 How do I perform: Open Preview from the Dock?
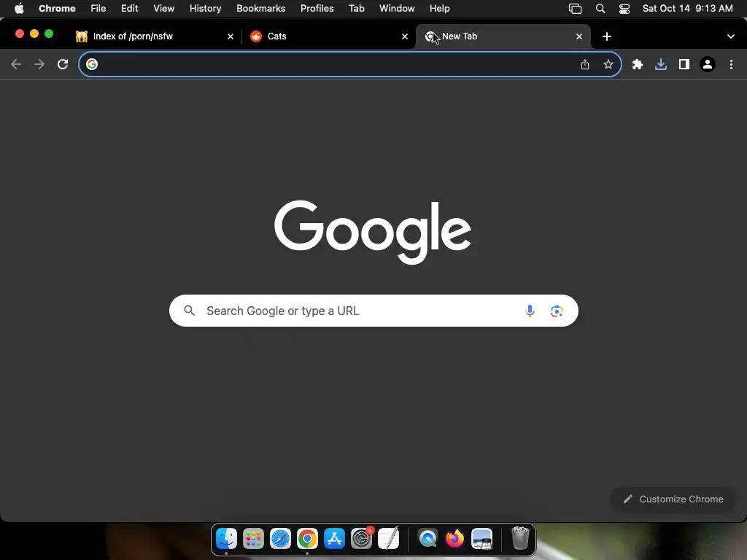pyautogui.click(x=481, y=539)
